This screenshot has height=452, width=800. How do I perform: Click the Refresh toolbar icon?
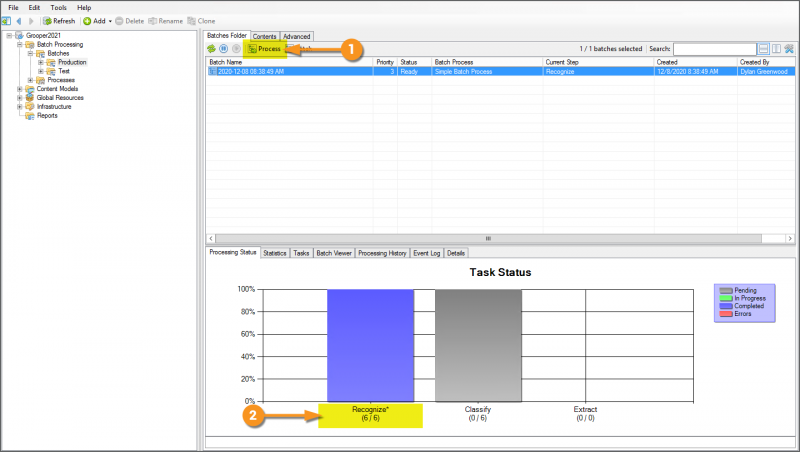pos(47,21)
